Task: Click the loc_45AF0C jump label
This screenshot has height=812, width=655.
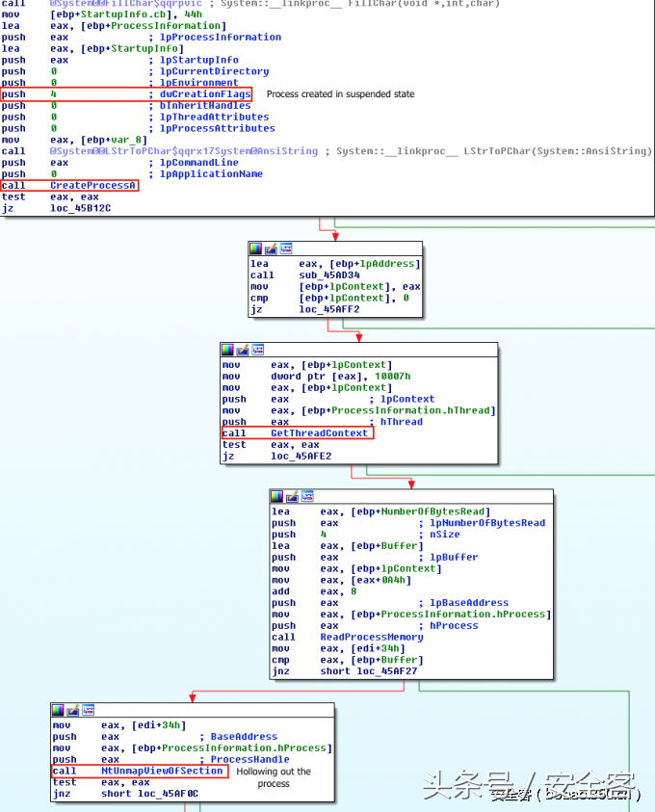Action: pyautogui.click(x=168, y=794)
